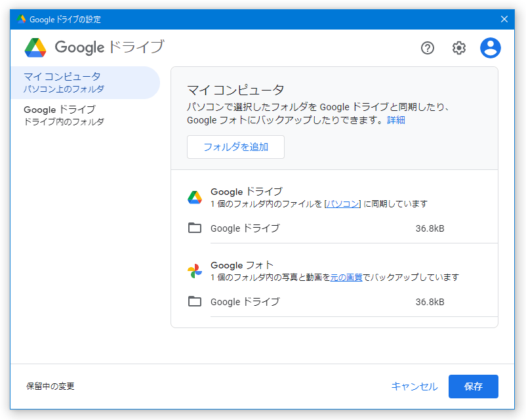Close the Google ドライブの設定 window
The image size is (526, 420).
(504, 19)
